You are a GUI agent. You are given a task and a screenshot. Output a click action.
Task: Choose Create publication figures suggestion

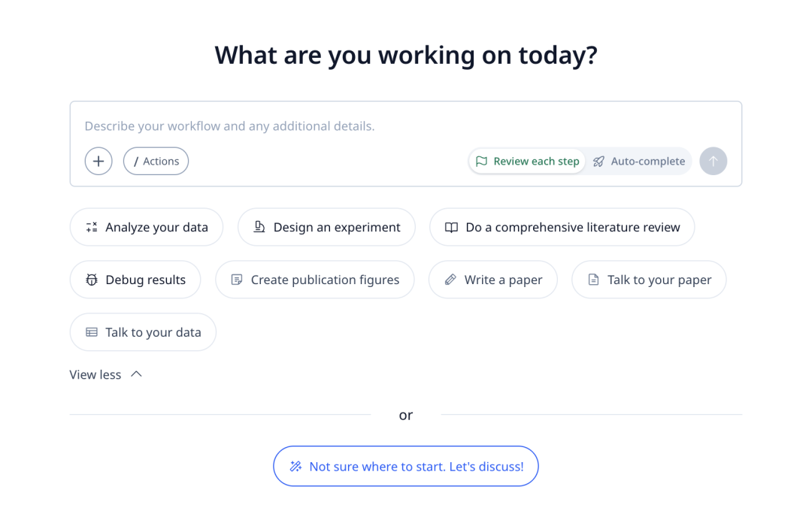(x=315, y=280)
